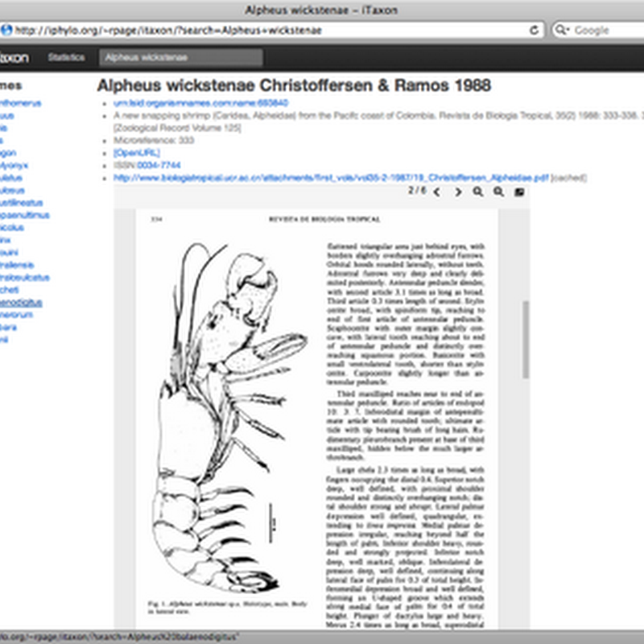This screenshot has width=644, height=644.
Task: Follow the [OpenURL] link
Action: tap(137, 153)
